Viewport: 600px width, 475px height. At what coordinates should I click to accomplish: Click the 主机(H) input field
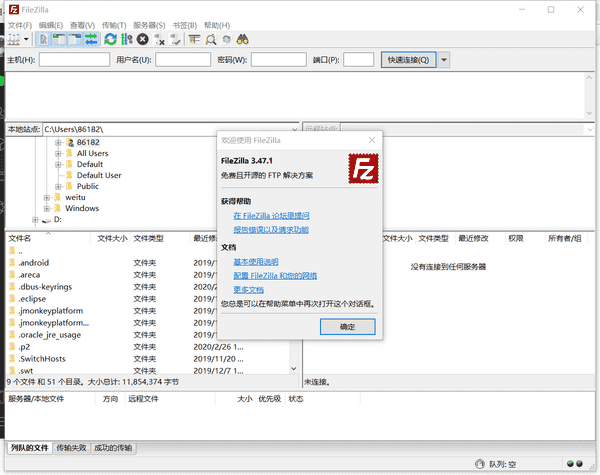(74, 60)
